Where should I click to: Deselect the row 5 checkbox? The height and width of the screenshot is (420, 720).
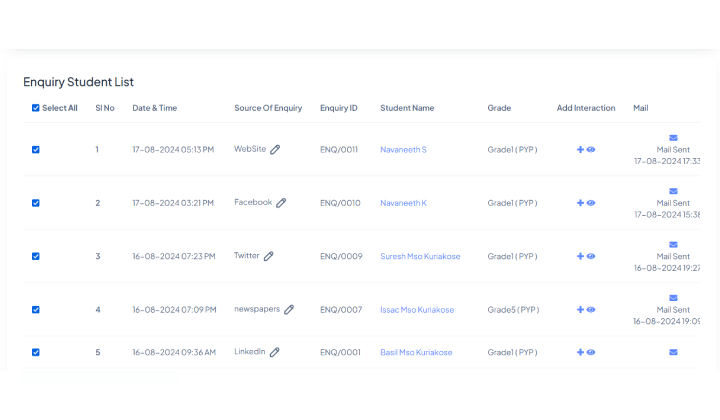tap(36, 352)
